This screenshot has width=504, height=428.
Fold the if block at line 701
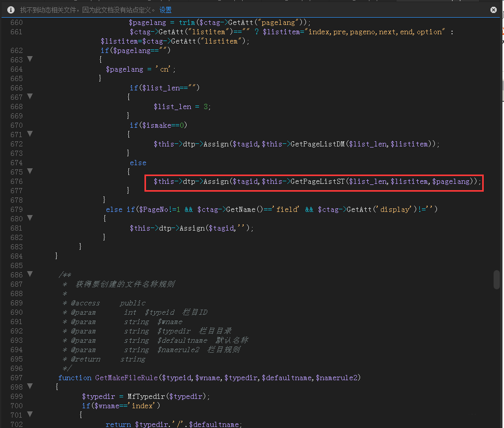(30, 414)
